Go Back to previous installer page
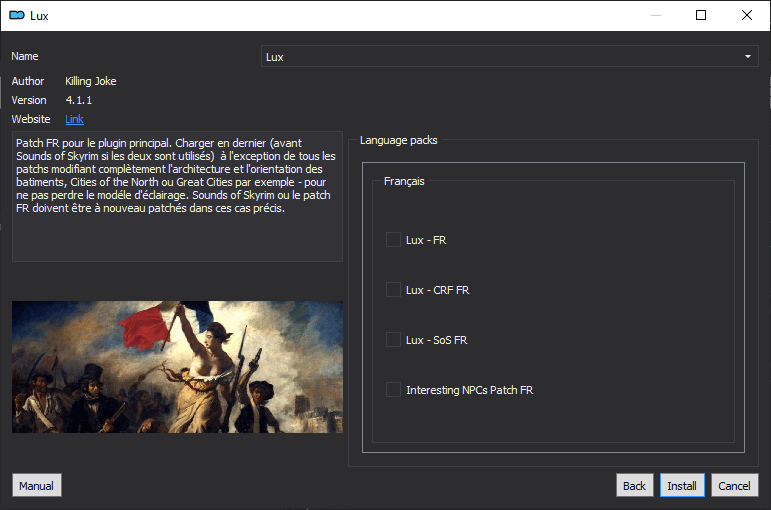Image resolution: width=771 pixels, height=510 pixels. (634, 485)
